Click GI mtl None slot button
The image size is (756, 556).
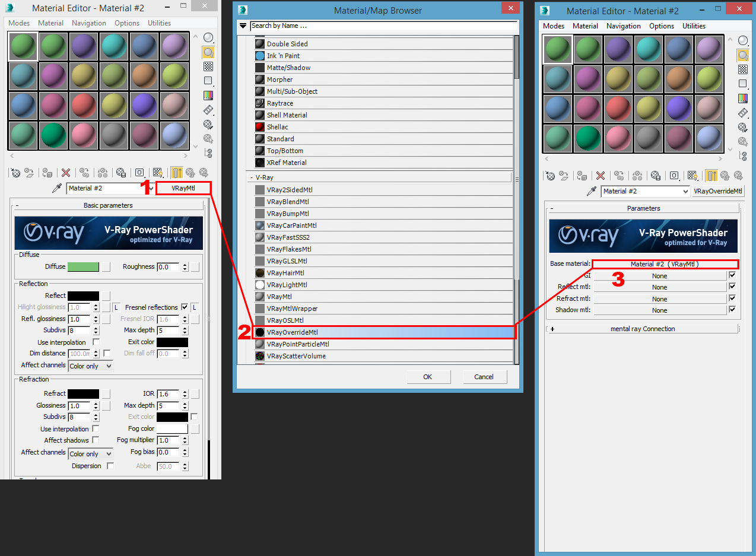click(659, 276)
